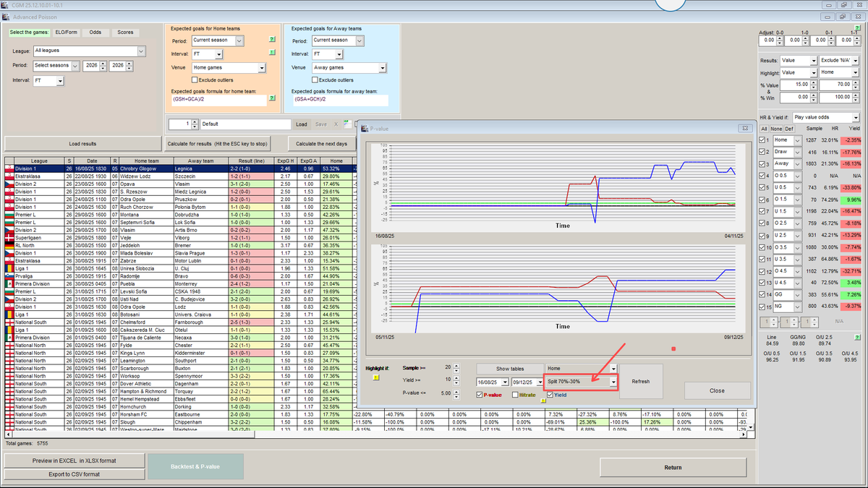Click the Advanced Poisson window icon
Screen dimensions: 868x488
7,17
